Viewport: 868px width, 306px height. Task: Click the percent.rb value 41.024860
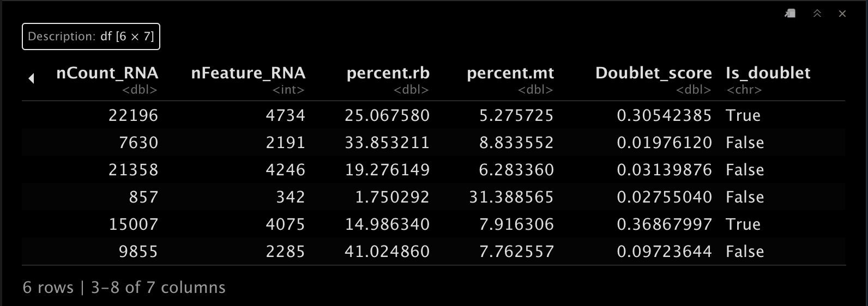click(x=387, y=252)
